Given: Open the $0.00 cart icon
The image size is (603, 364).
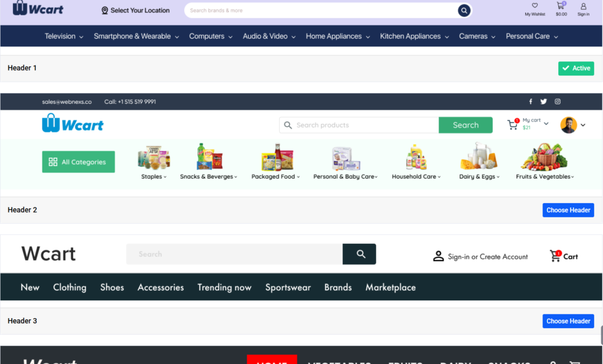Looking at the screenshot, I should (x=561, y=5).
